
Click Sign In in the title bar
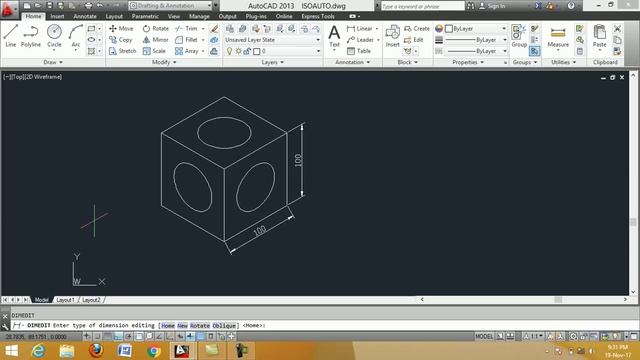492,6
